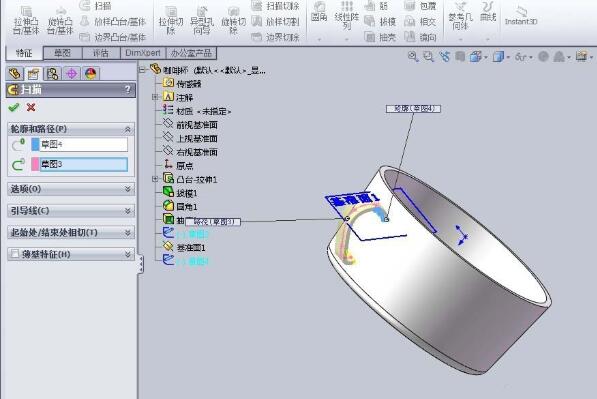Click the Previous View icon in view toolbar
This screenshot has width=597, height=399.
(444, 57)
